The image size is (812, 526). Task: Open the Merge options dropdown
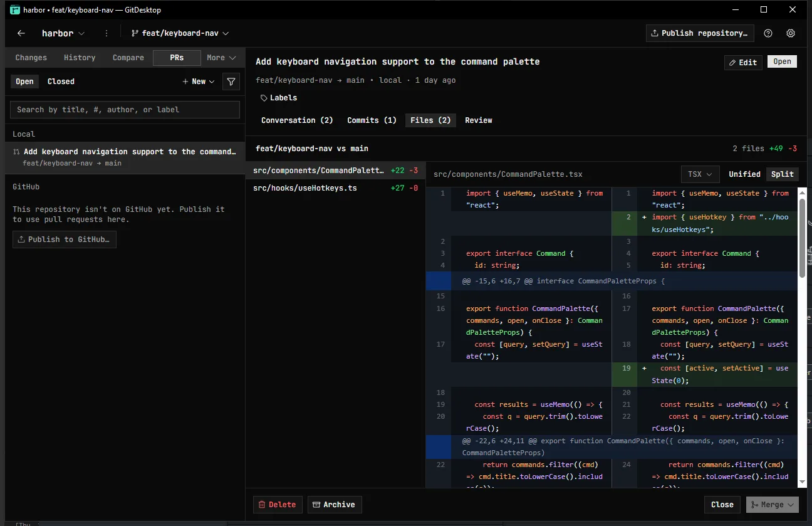pyautogui.click(x=772, y=505)
